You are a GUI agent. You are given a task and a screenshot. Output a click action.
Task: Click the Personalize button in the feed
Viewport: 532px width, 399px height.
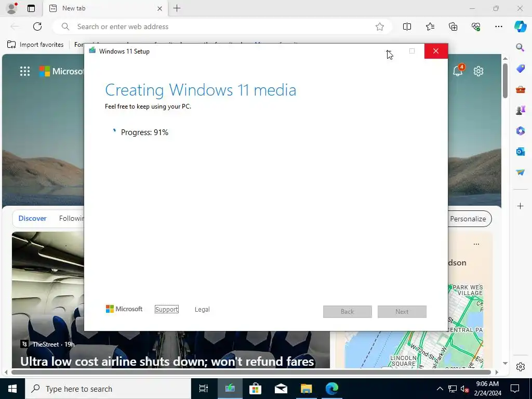(x=470, y=219)
